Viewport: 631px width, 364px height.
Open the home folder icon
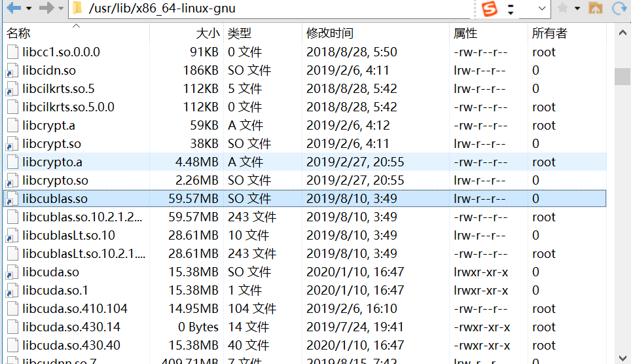(596, 8)
